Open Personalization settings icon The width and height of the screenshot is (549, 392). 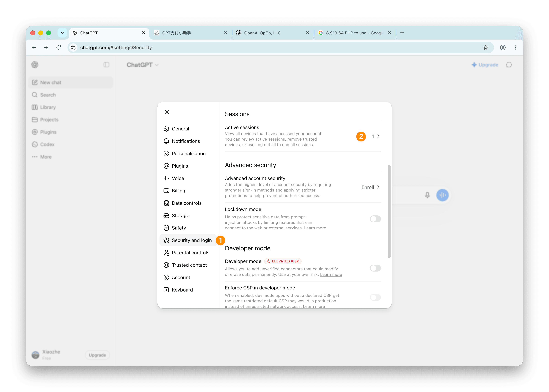(166, 153)
